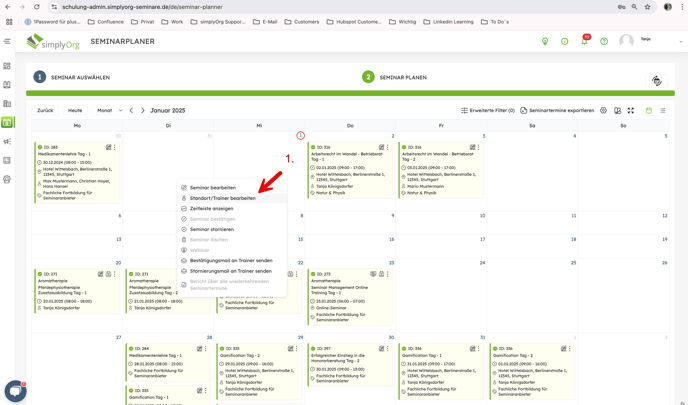Open the notifications bell icon
Viewport: 688px width, 405px height.
pos(584,42)
